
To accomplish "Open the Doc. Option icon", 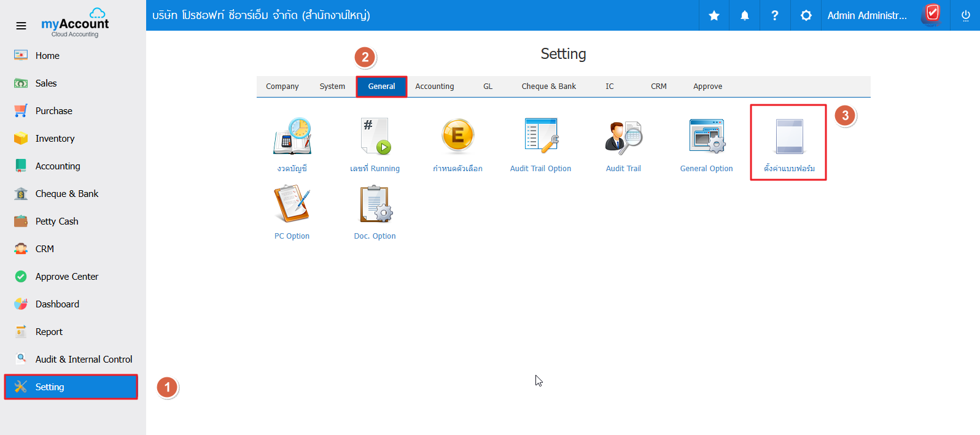I will click(x=375, y=204).
